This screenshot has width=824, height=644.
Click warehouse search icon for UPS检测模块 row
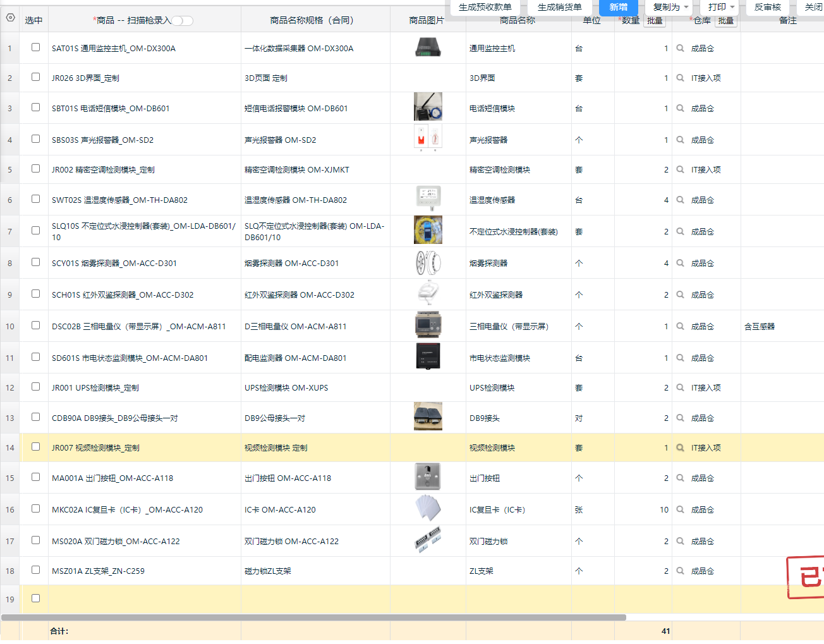(x=681, y=387)
